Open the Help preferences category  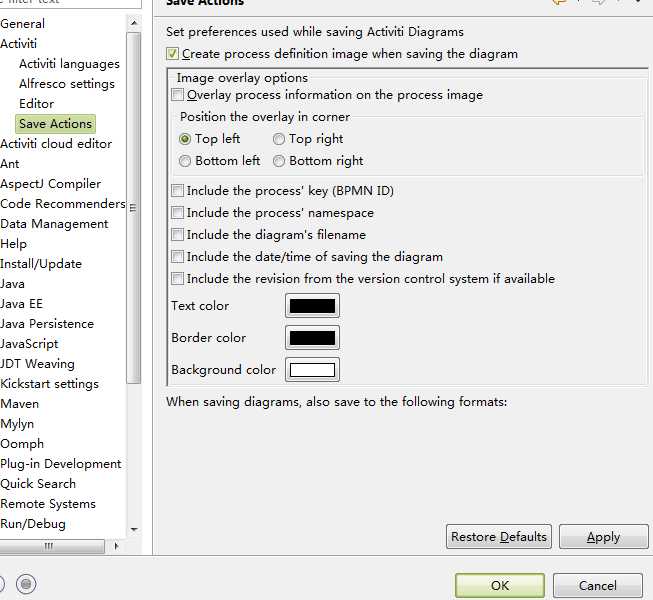(x=13, y=244)
